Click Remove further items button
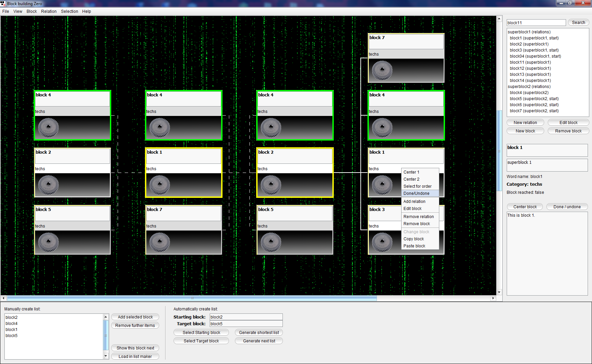 (135, 326)
